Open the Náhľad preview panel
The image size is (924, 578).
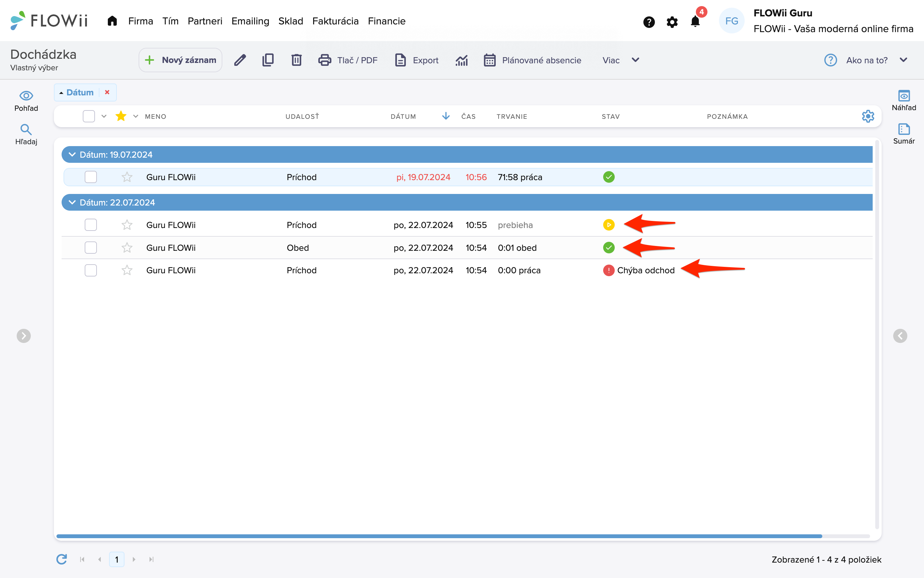tap(904, 101)
